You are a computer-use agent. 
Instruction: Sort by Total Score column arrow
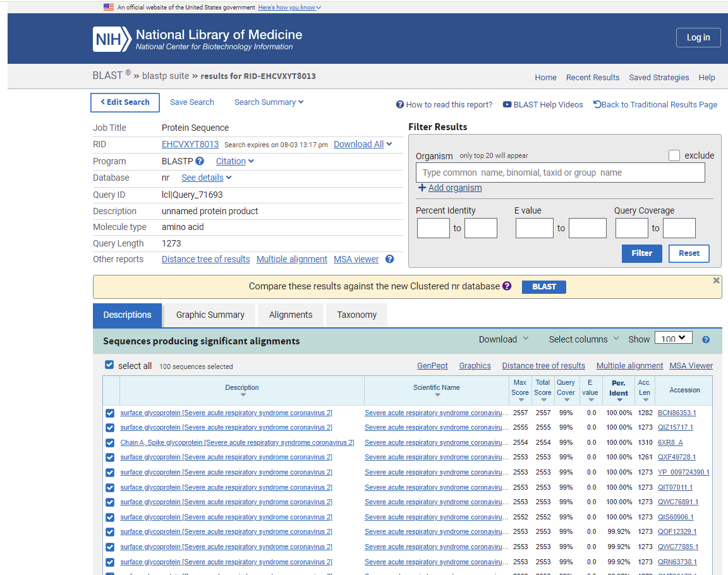click(543, 400)
